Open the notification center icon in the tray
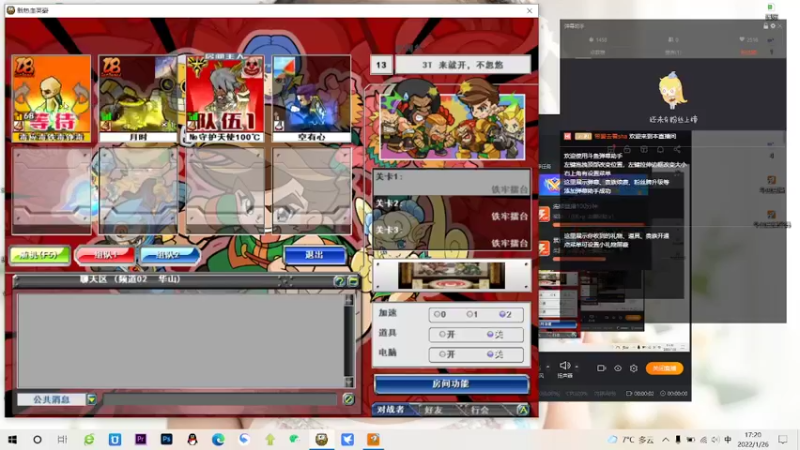The image size is (800, 450). pos(783,439)
